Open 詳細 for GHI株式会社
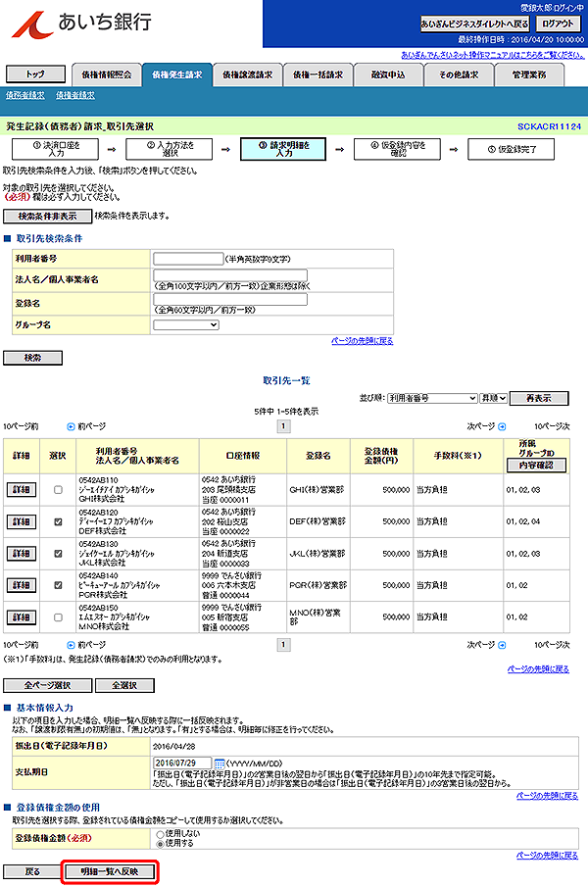The height and width of the screenshot is (887, 588). pyautogui.click(x=22, y=490)
